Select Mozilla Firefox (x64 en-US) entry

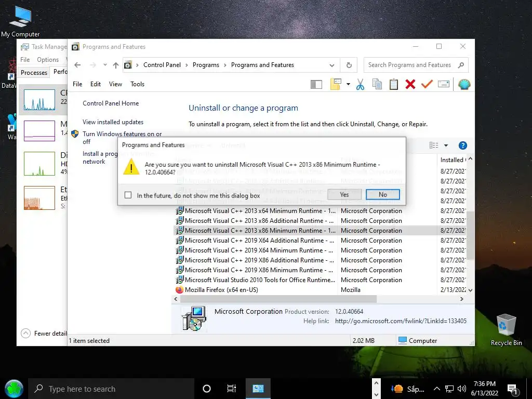[x=221, y=290]
